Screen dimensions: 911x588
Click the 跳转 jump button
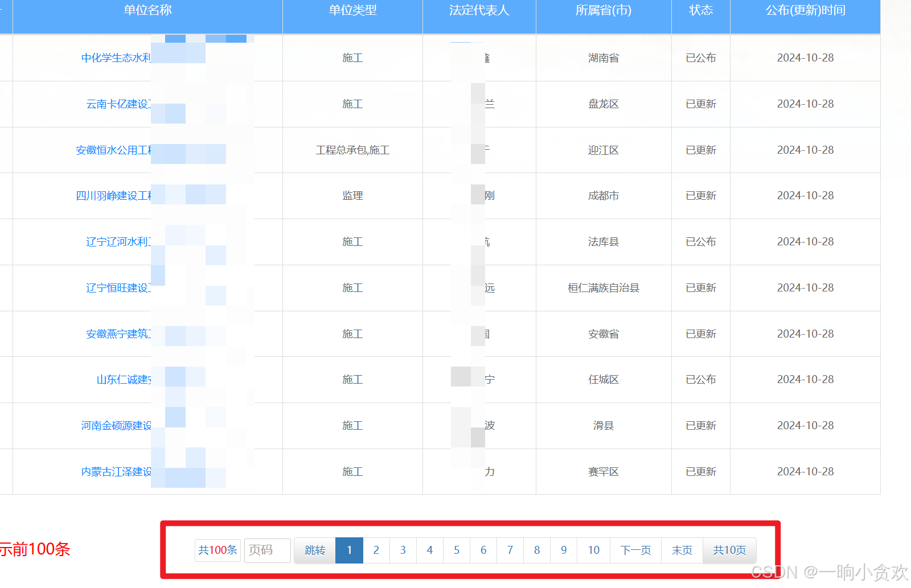315,550
